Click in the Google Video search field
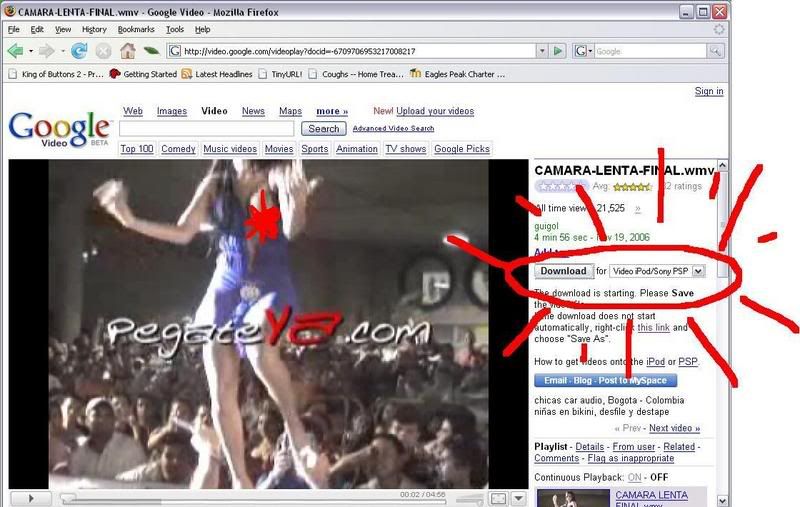The image size is (800, 507). (x=207, y=129)
